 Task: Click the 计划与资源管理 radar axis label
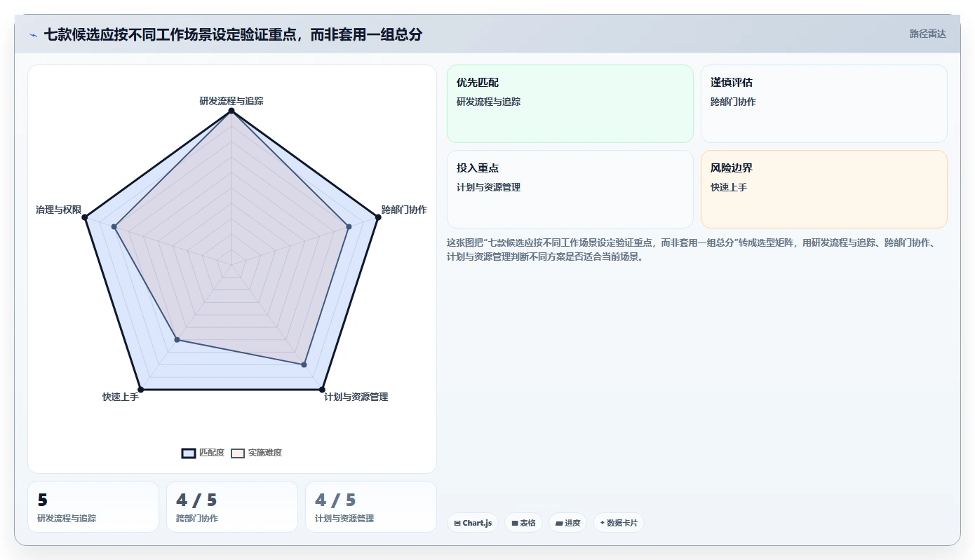click(x=356, y=397)
